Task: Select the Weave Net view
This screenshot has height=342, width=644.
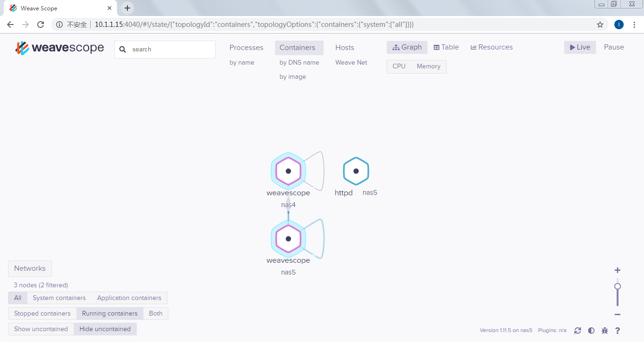Action: point(351,62)
